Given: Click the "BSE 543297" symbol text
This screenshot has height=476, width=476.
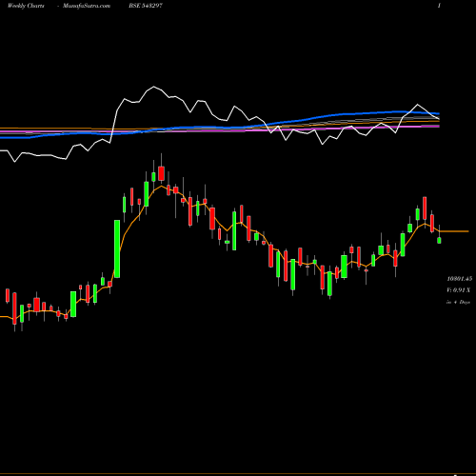Looking at the screenshot, I should 146,6.
